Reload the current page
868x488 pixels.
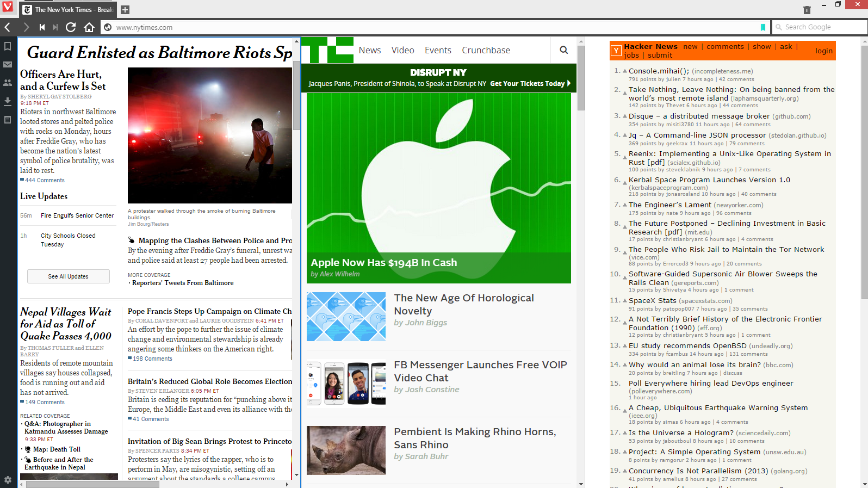[x=71, y=27]
